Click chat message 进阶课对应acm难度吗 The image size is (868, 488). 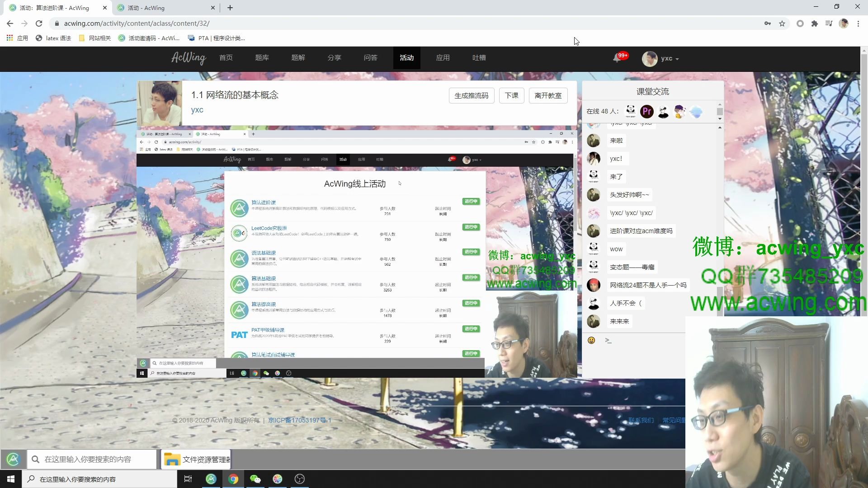pos(641,231)
